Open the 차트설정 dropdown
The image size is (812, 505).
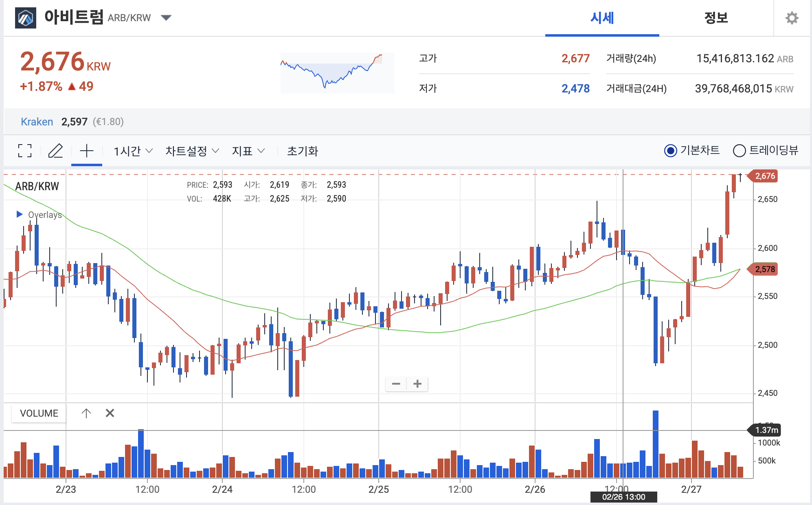[x=192, y=151]
